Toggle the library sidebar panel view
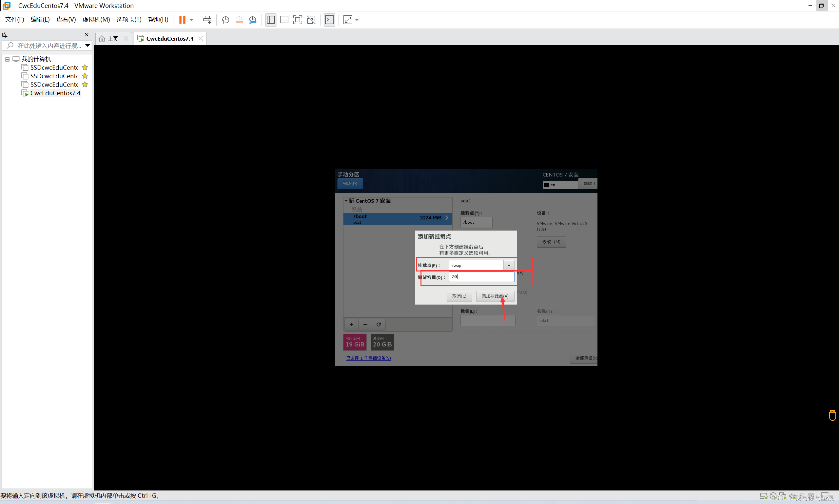This screenshot has height=504, width=839. coord(270,20)
